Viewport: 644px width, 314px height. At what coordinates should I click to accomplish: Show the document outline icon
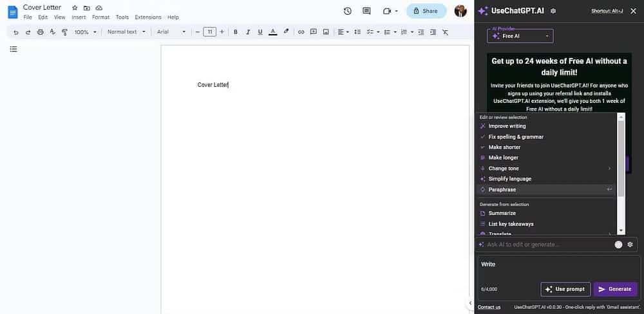coord(14,50)
